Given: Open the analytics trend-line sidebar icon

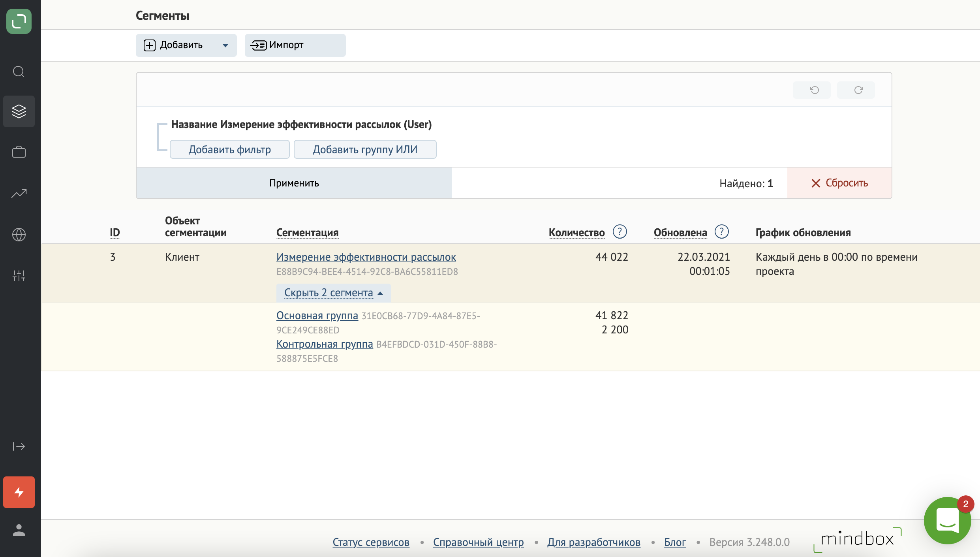Looking at the screenshot, I should tap(19, 194).
